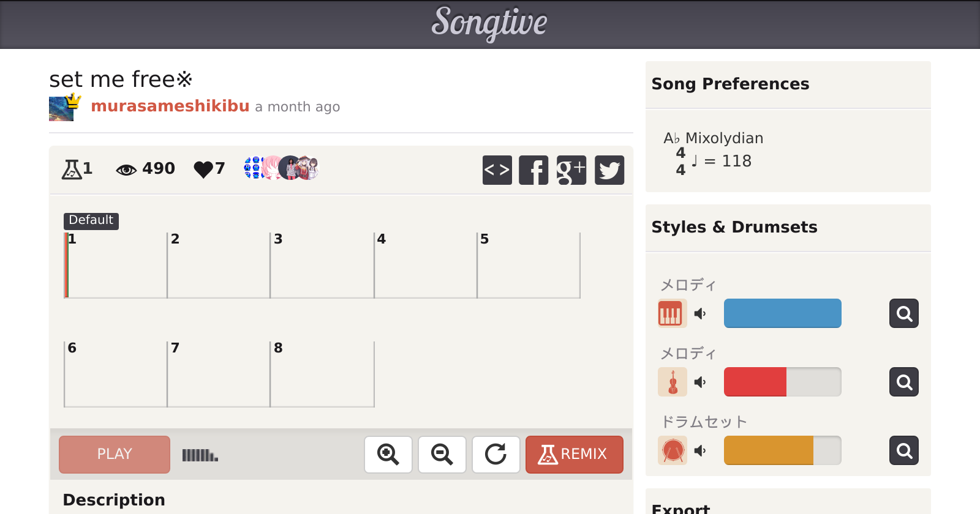The width and height of the screenshot is (980, 514).
Task: Open the murasameshikibu profile link
Action: [x=170, y=106]
